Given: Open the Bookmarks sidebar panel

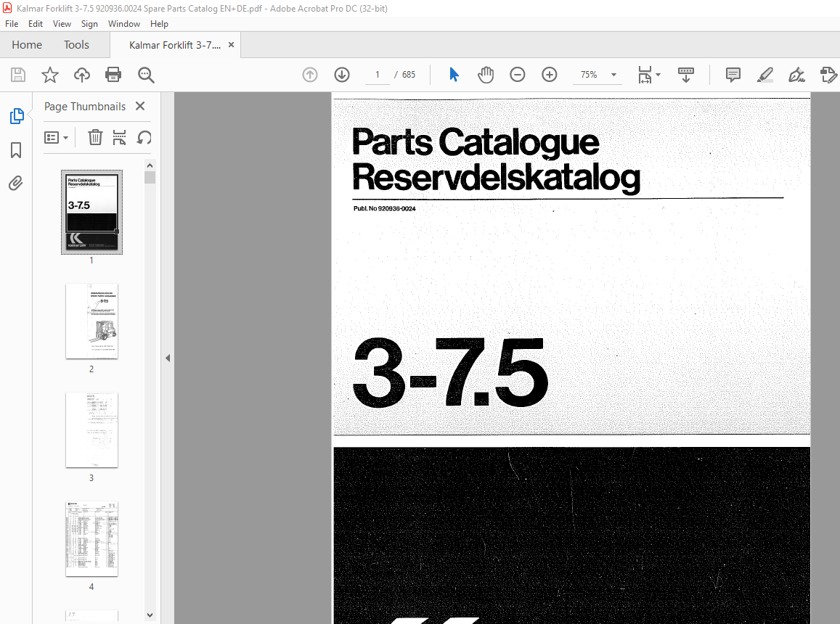Looking at the screenshot, I should pyautogui.click(x=16, y=150).
